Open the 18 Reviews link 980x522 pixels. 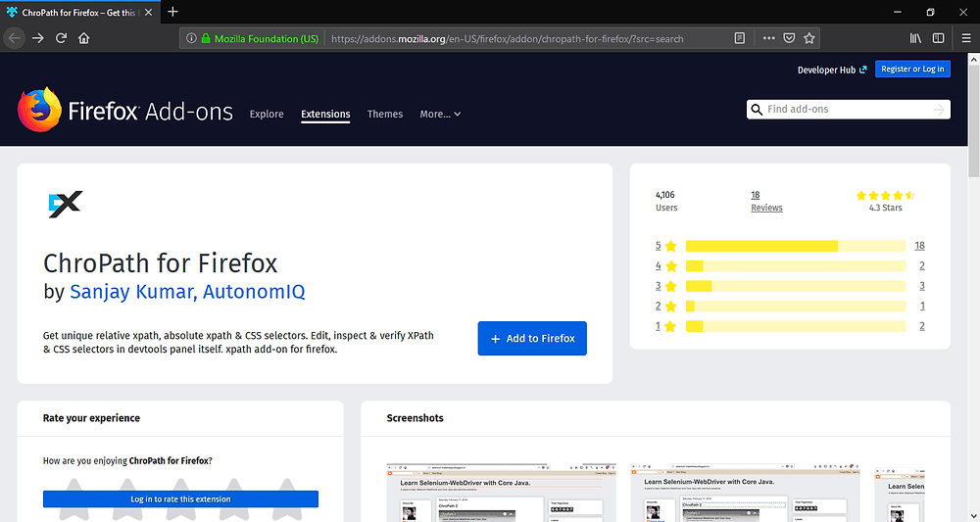tap(767, 201)
